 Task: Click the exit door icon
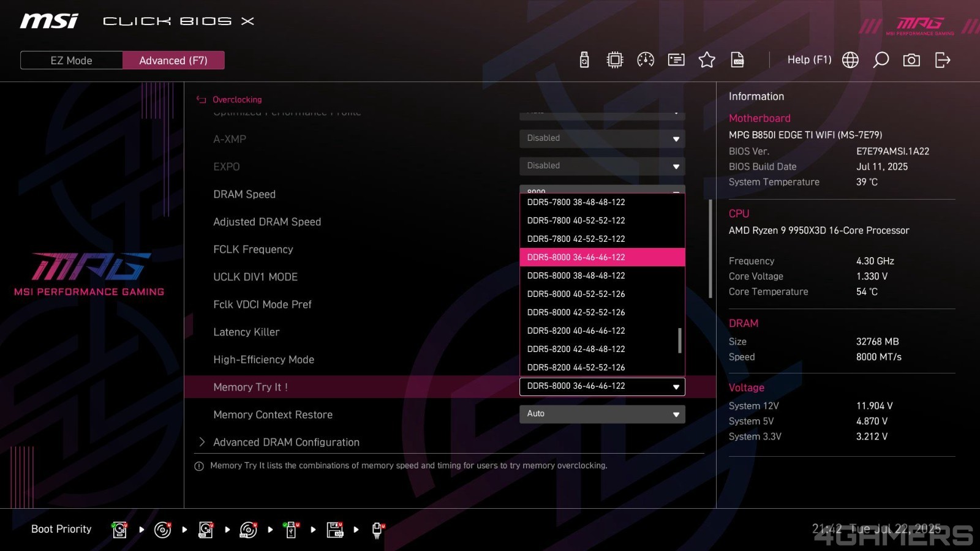tap(943, 60)
